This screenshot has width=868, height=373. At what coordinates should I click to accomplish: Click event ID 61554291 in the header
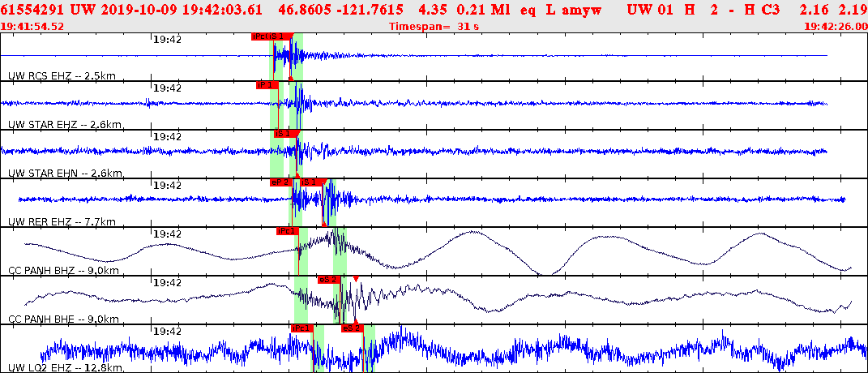(x=33, y=10)
